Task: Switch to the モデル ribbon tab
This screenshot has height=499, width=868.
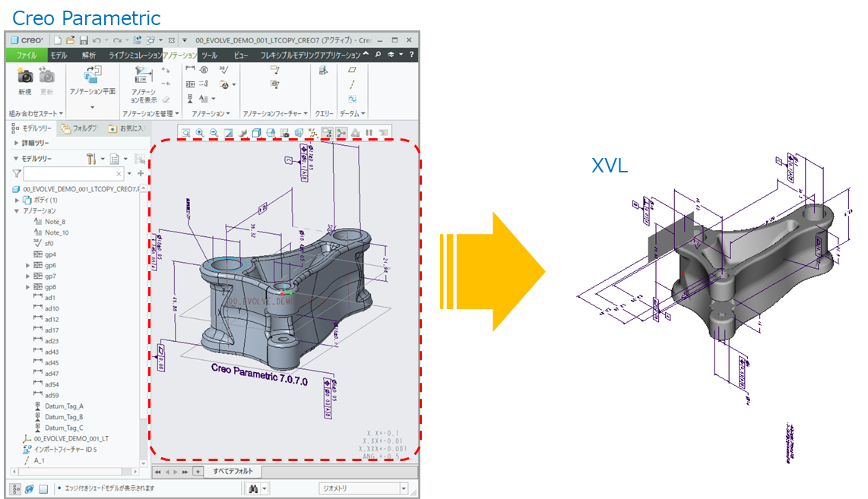Action: (x=59, y=55)
